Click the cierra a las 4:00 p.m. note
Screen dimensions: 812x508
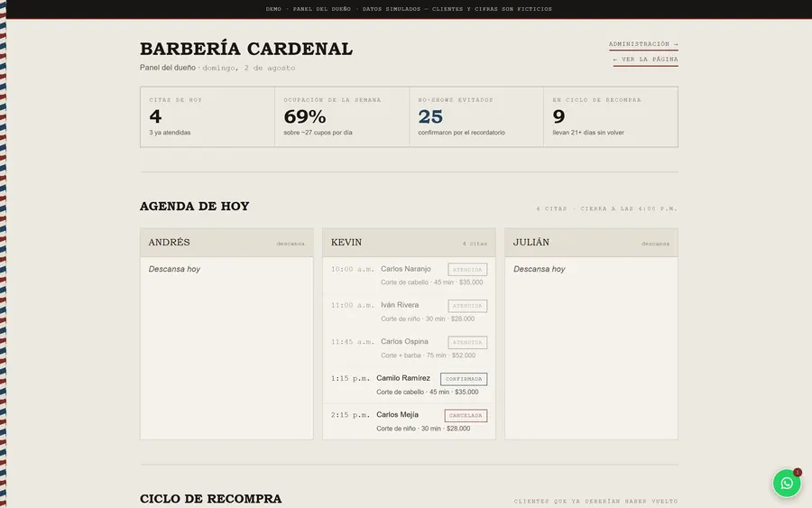[x=629, y=208]
